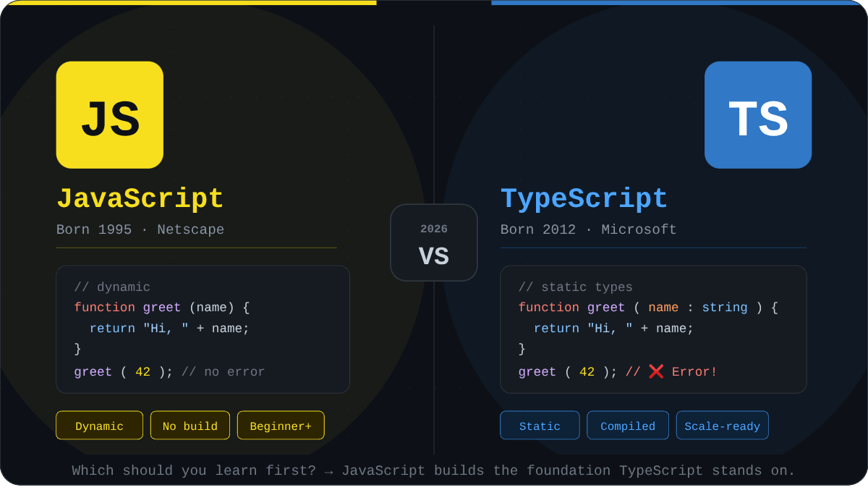Click TypeScript return "Hi, " + name line
Image resolution: width=868 pixels, height=498 pixels.
pos(613,329)
